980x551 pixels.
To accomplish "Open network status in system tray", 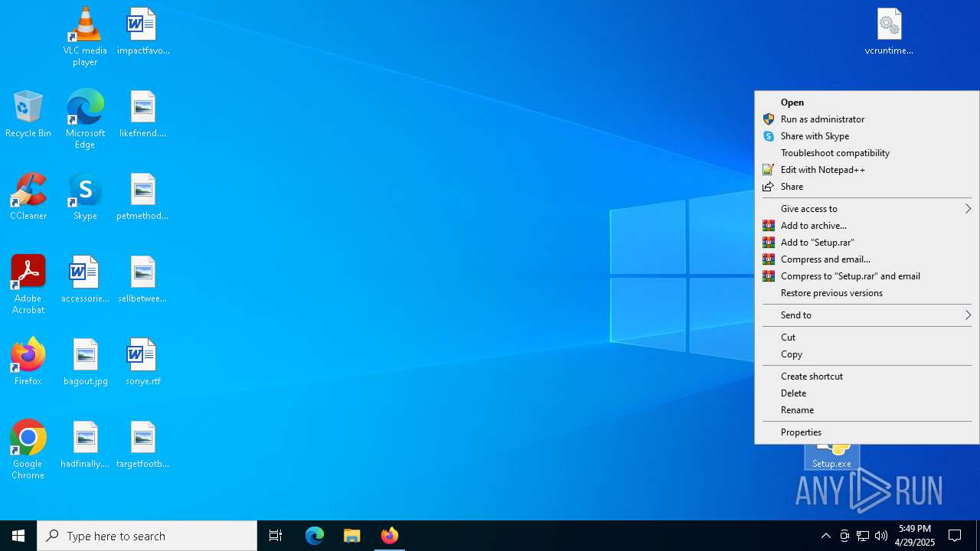I will click(863, 536).
